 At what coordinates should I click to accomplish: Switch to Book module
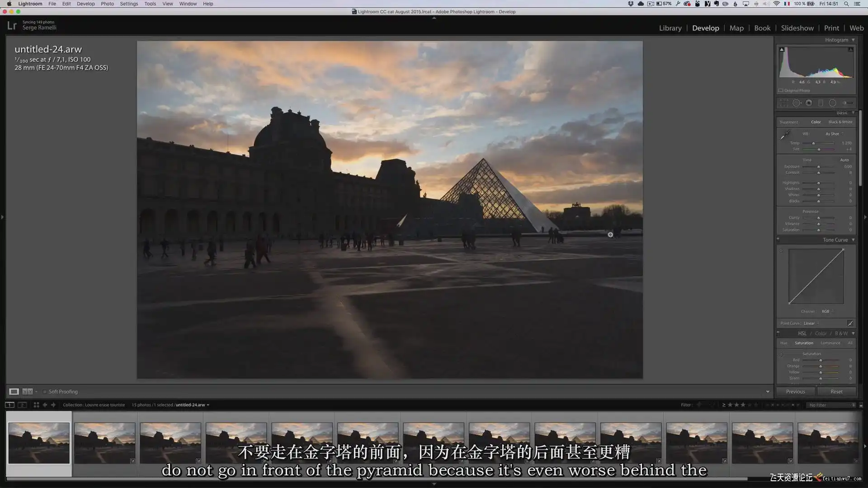click(762, 28)
